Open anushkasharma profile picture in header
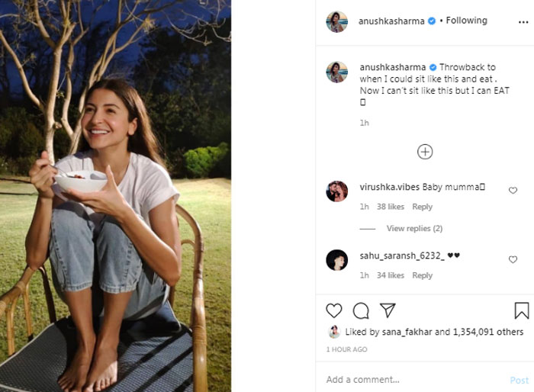 (336, 21)
